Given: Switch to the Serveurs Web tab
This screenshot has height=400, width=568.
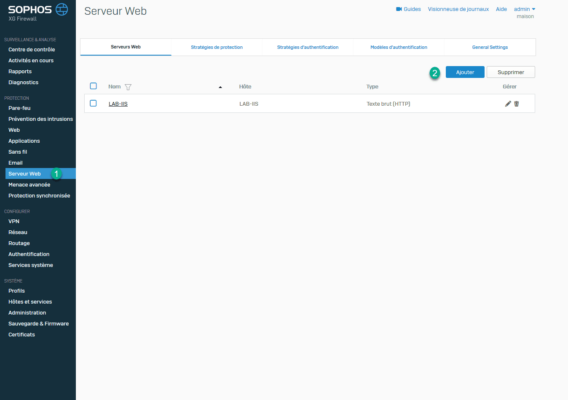Looking at the screenshot, I should click(126, 47).
